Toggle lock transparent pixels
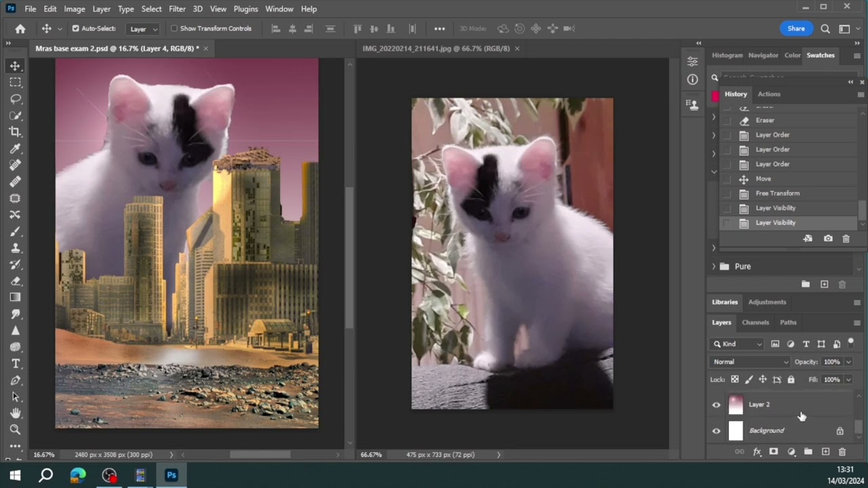Viewport: 868px width, 488px height. click(734, 380)
